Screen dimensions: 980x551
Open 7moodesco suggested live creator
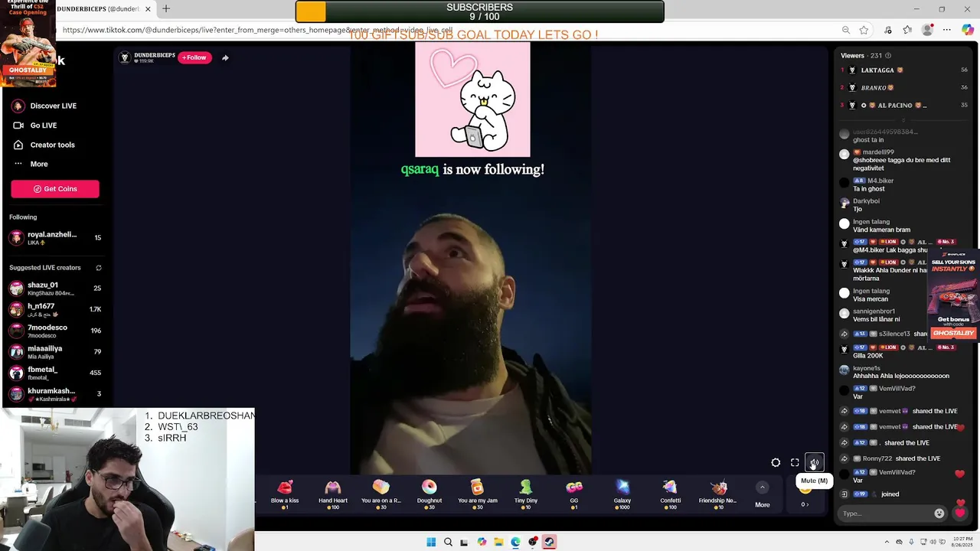click(55, 331)
